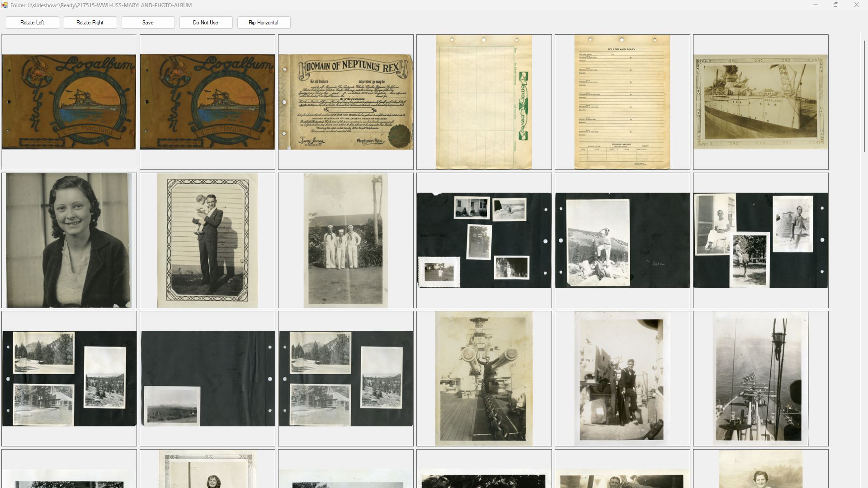Select the aerial view of ship bow with flag

(x=761, y=379)
